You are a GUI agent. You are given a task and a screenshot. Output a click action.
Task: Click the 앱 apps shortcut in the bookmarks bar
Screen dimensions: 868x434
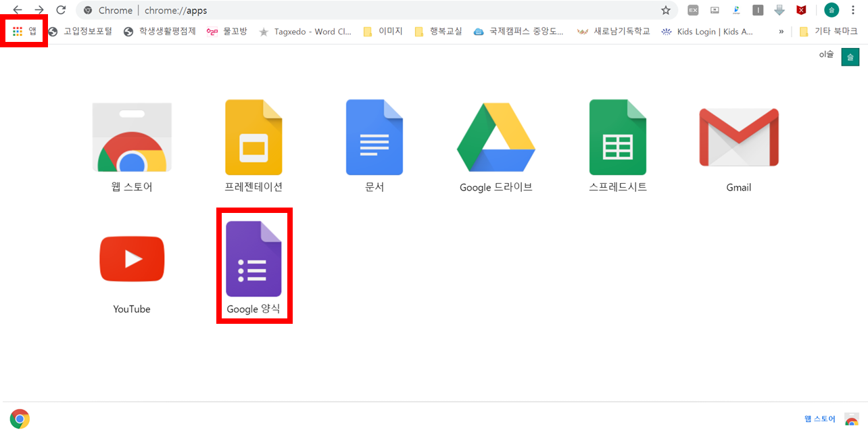(24, 31)
